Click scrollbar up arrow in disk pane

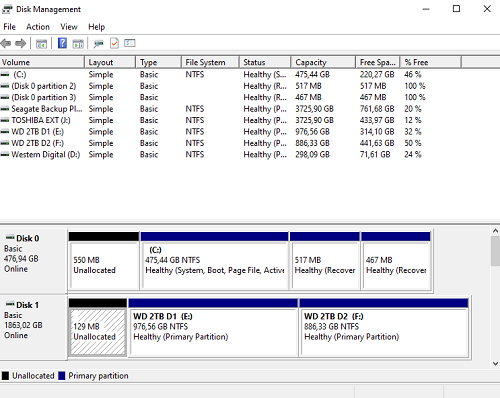pyautogui.click(x=495, y=231)
